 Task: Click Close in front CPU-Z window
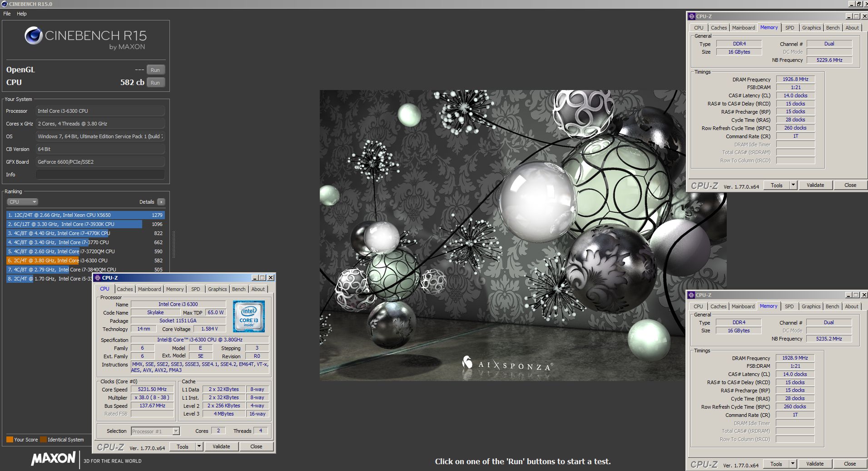[x=256, y=446]
